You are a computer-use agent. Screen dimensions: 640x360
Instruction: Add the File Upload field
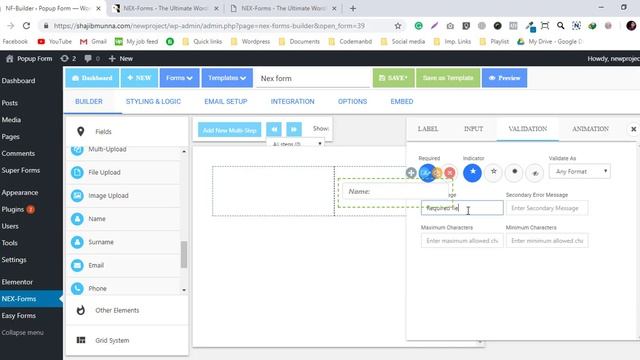122,172
